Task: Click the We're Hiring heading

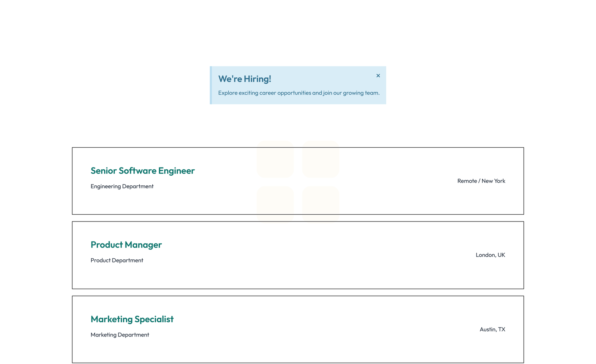Action: click(x=245, y=79)
